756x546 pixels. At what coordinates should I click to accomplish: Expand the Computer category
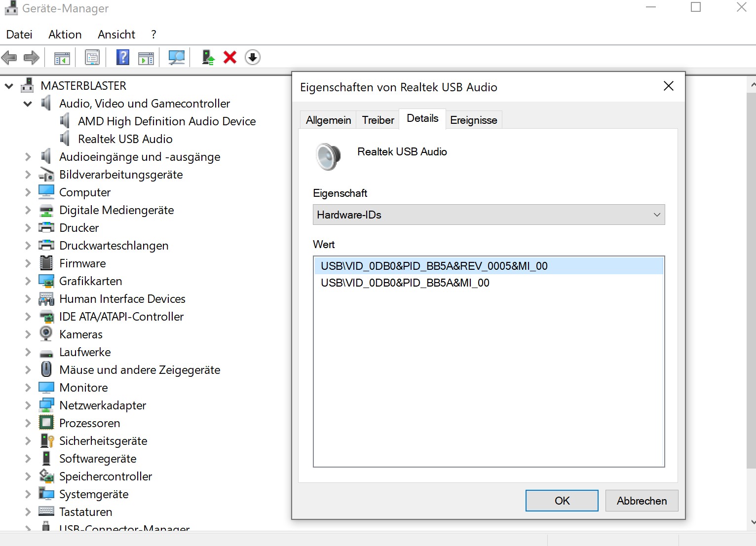28,192
